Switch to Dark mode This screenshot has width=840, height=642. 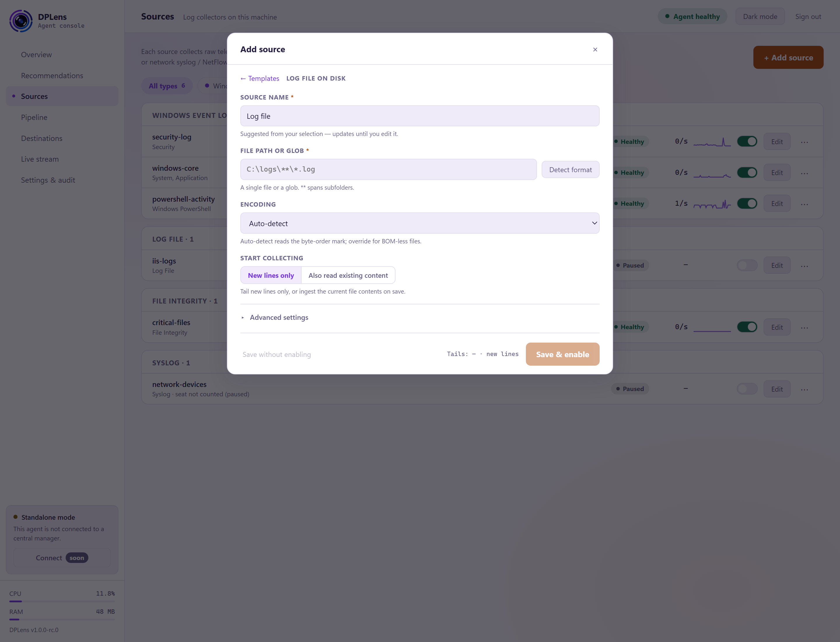(760, 16)
